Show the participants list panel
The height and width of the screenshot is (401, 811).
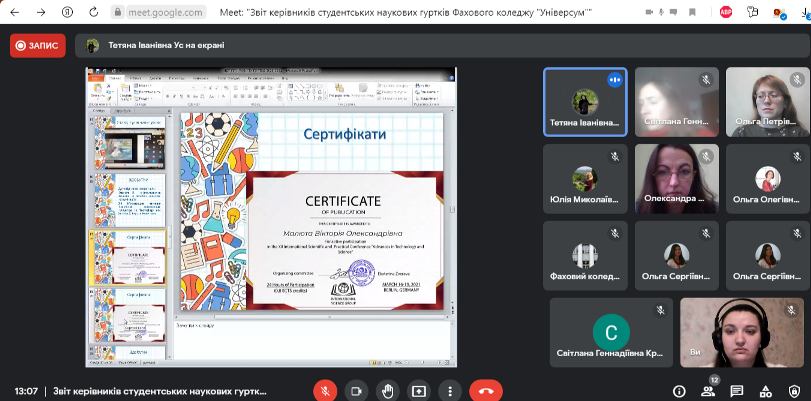click(708, 391)
